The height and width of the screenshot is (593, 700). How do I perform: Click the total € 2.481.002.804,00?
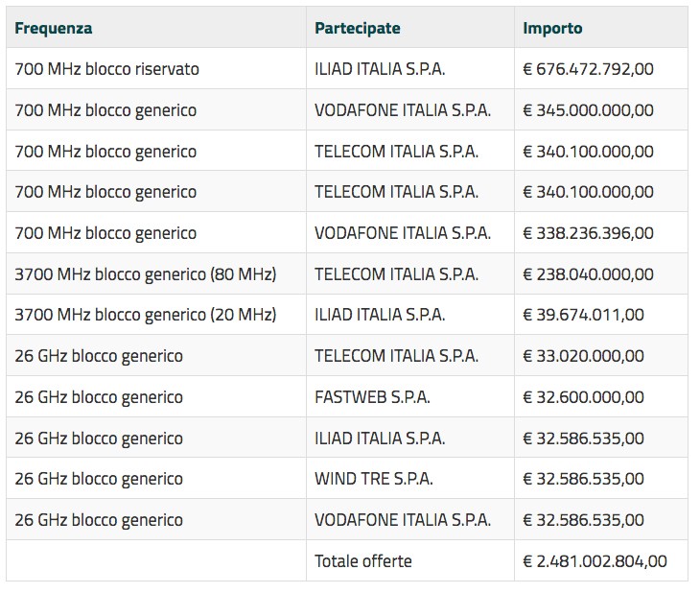[x=595, y=561]
